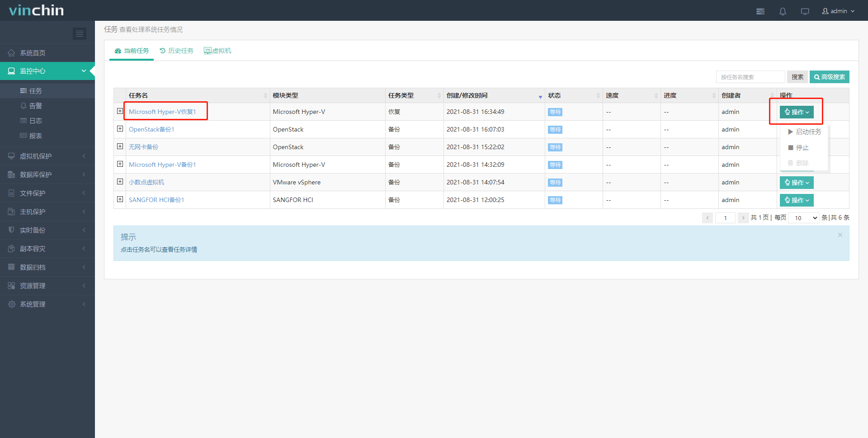This screenshot has width=868, height=438.
Task: Expand 副本容灾 sidebar menu
Action: [47, 249]
